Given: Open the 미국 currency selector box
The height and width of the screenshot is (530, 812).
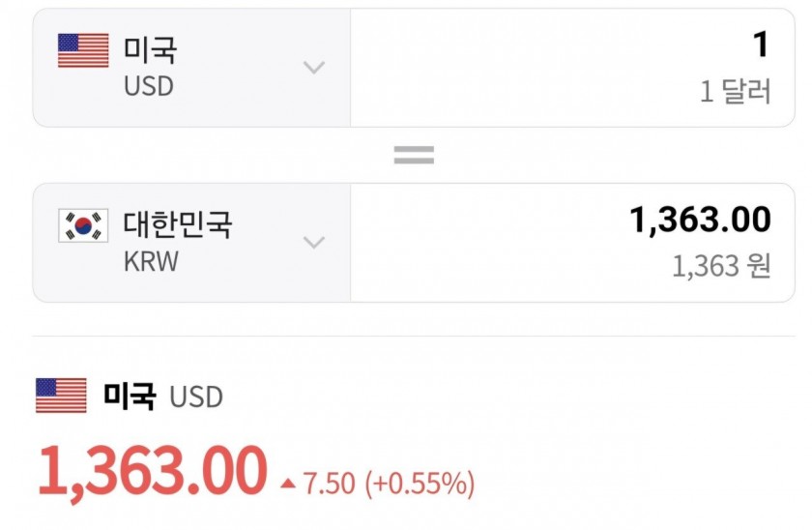Looking at the screenshot, I should pos(191,68).
